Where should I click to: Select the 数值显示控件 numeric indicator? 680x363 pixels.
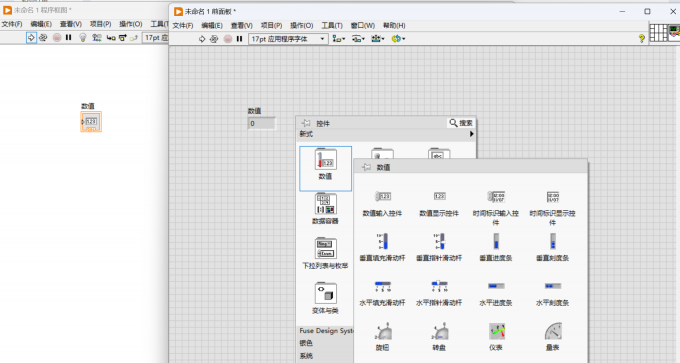coord(439,204)
